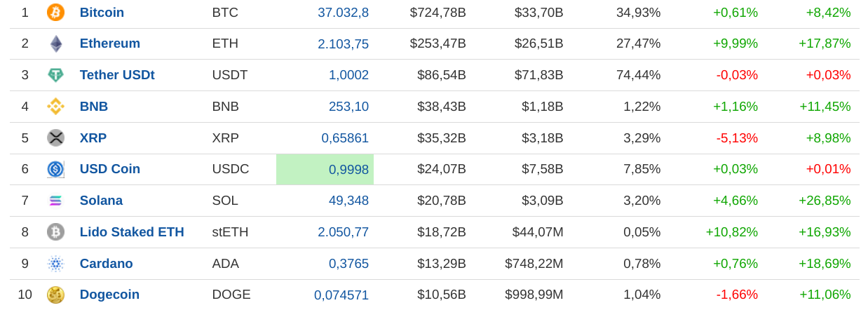The width and height of the screenshot is (868, 310).
Task: Click the Cardano logo icon
Action: (x=55, y=264)
